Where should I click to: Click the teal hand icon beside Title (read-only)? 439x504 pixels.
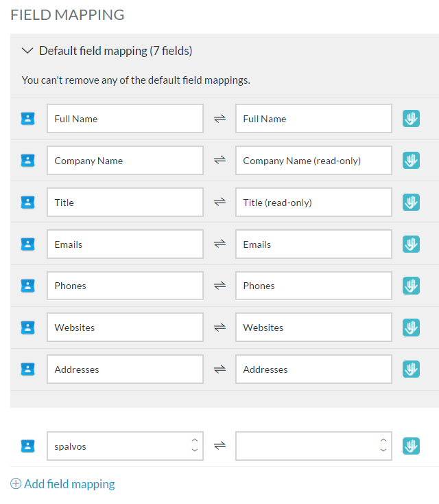coord(411,202)
